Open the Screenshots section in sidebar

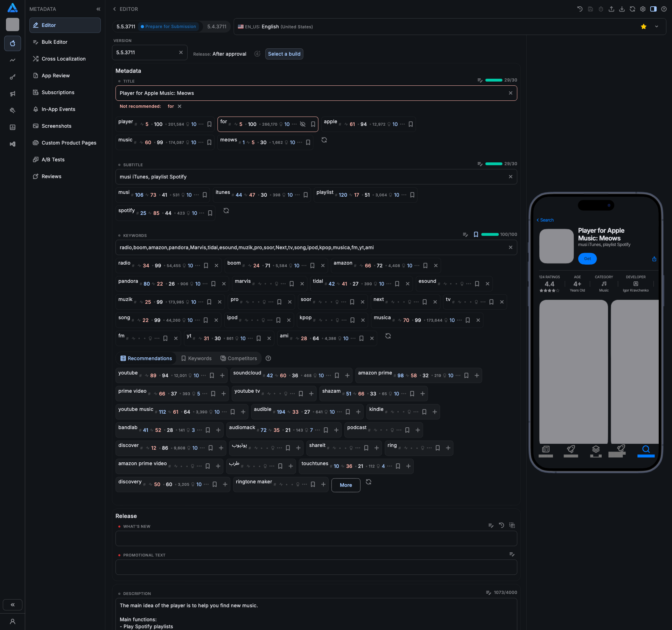point(56,126)
